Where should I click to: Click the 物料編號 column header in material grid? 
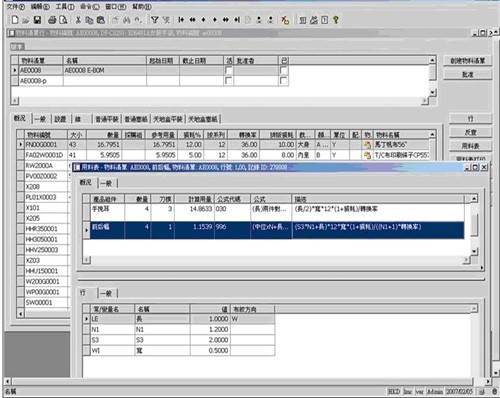[46, 135]
